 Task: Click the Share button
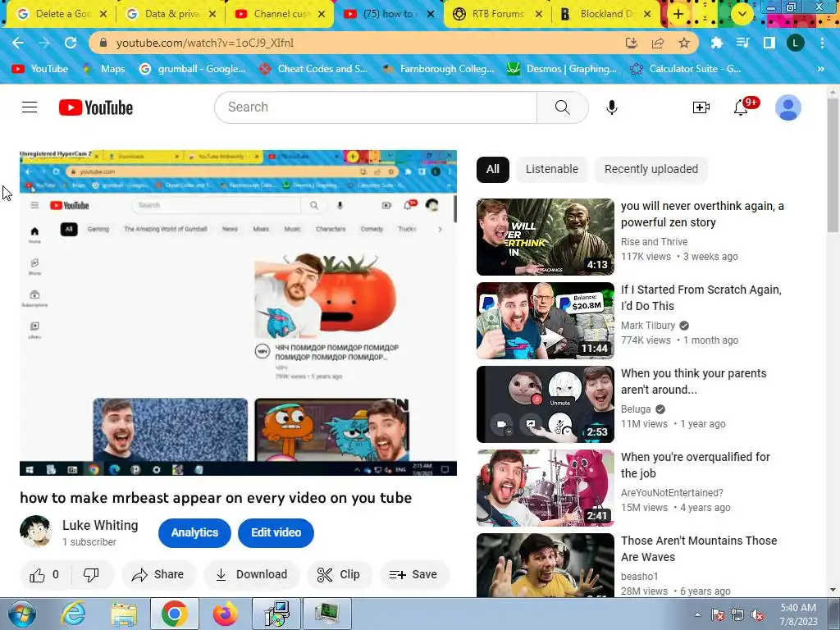[158, 575]
